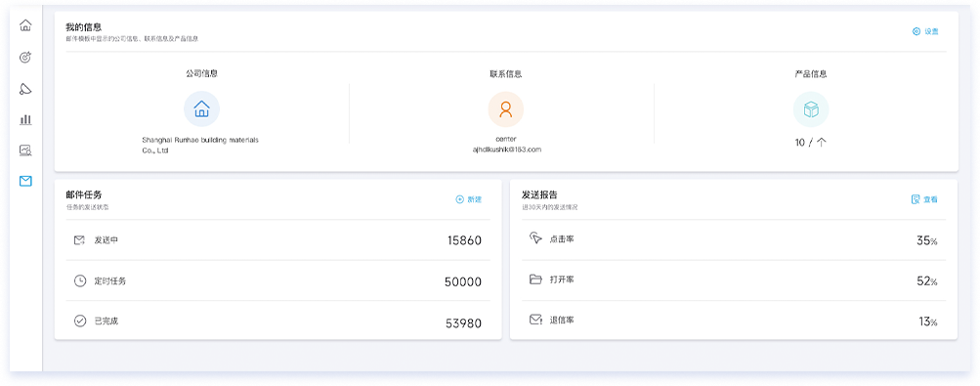The height and width of the screenshot is (386, 980).
Task: Click the contact email address
Action: click(x=507, y=150)
